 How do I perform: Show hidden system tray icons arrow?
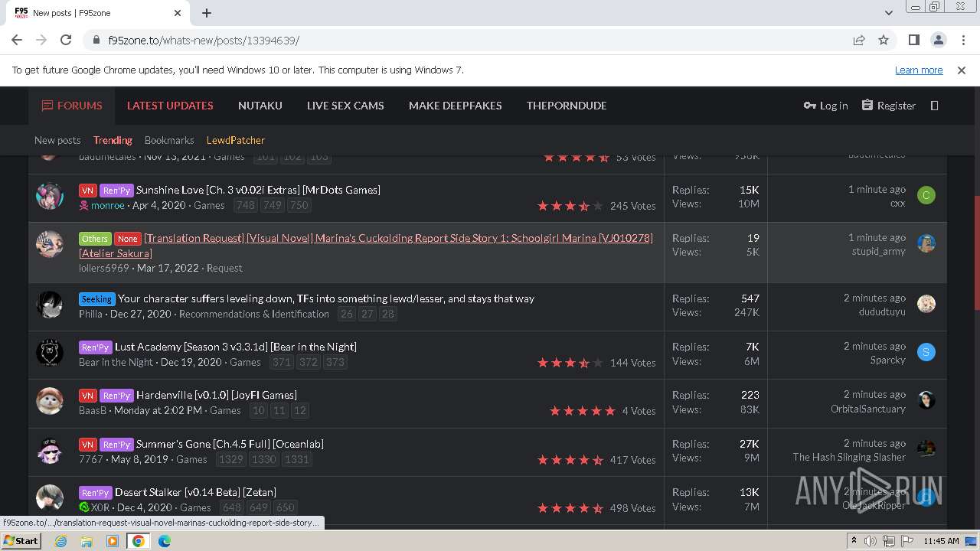point(854,541)
